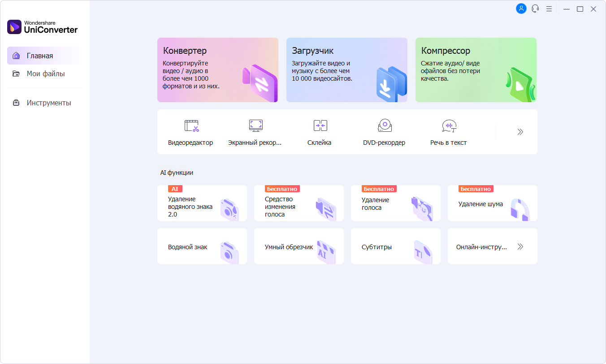This screenshot has height=364, width=606.
Task: Open the Конвертер card
Action: pyautogui.click(x=218, y=70)
